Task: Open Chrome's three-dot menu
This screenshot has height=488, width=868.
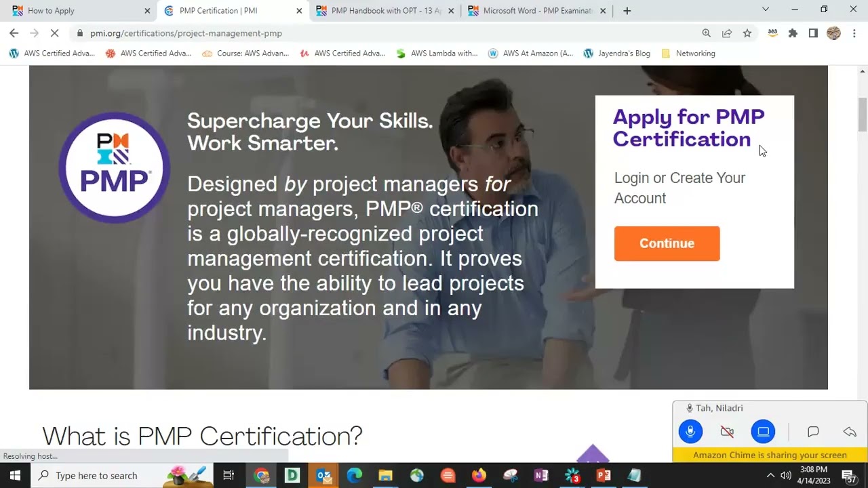Action: coord(854,33)
